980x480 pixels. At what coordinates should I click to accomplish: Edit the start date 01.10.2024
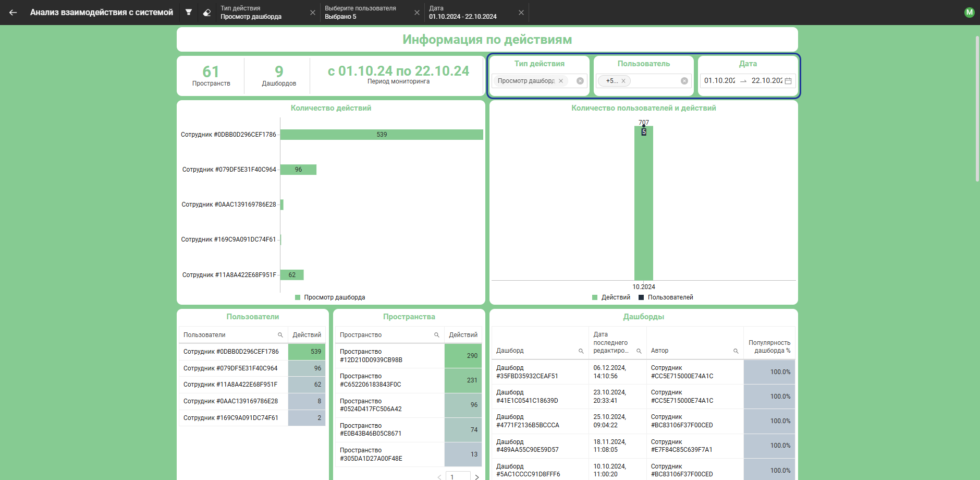pyautogui.click(x=719, y=81)
